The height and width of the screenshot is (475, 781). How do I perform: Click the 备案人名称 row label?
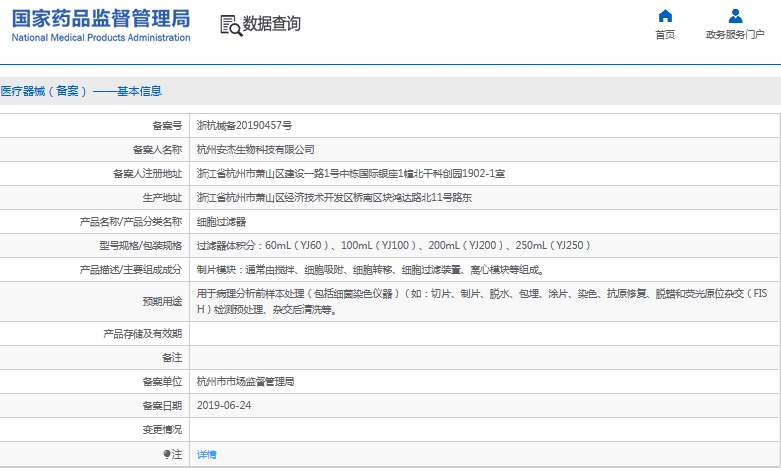[157, 149]
